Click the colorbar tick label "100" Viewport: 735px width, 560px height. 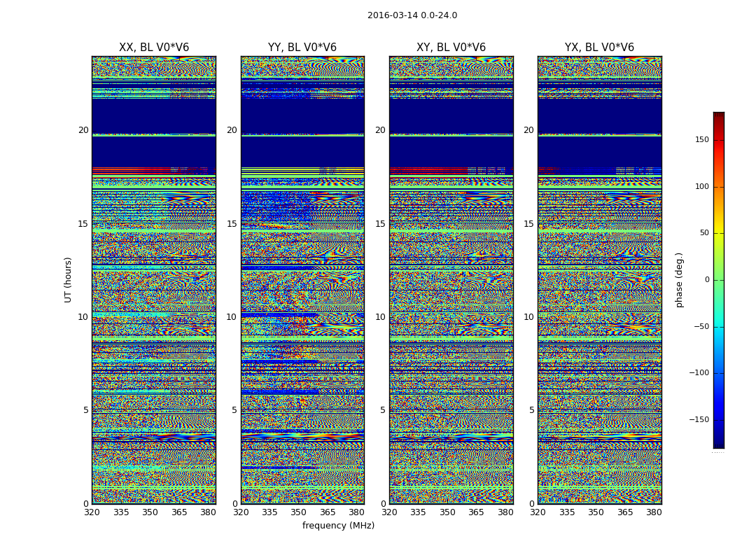click(x=702, y=186)
